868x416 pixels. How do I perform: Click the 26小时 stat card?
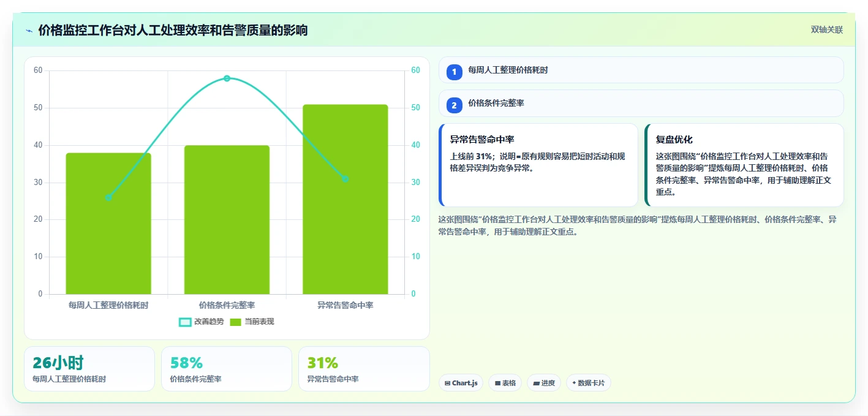(89, 369)
